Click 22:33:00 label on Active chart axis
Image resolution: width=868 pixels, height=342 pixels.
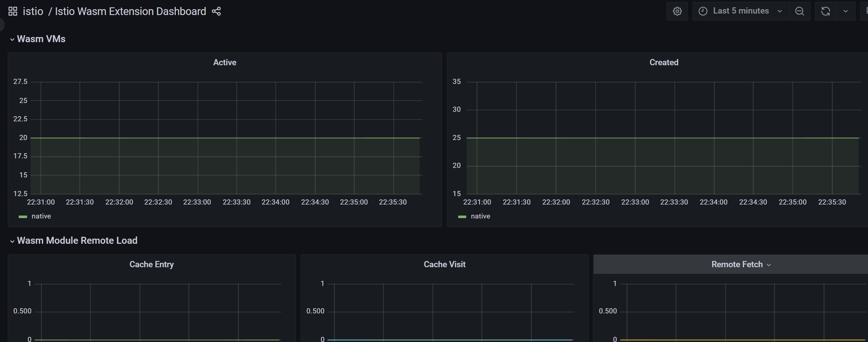197,202
